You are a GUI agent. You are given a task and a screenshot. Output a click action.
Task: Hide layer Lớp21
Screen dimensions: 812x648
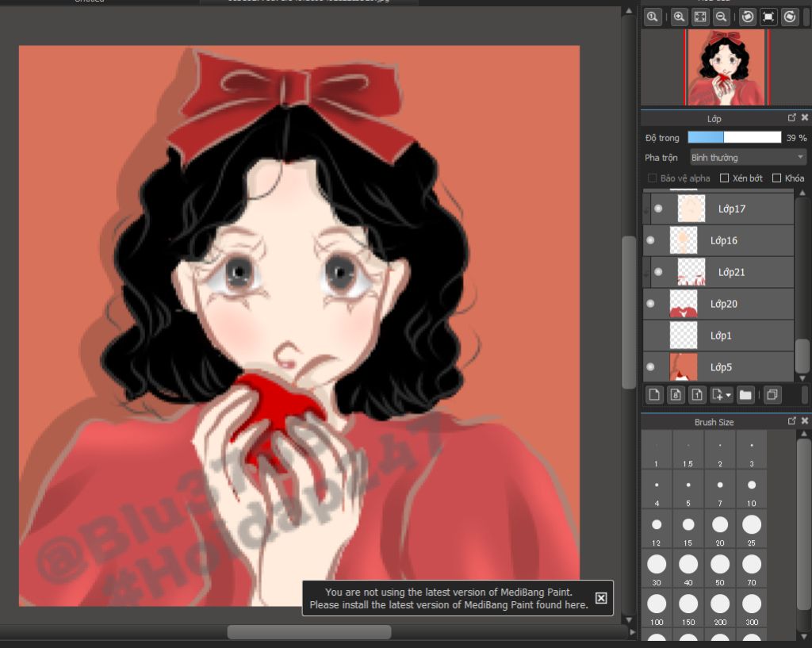tap(658, 272)
